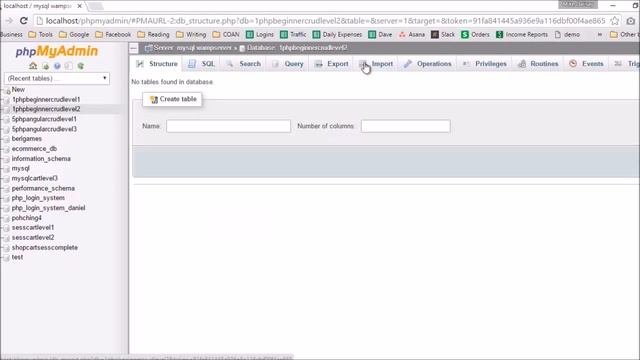Open the Import tab

pyautogui.click(x=376, y=64)
